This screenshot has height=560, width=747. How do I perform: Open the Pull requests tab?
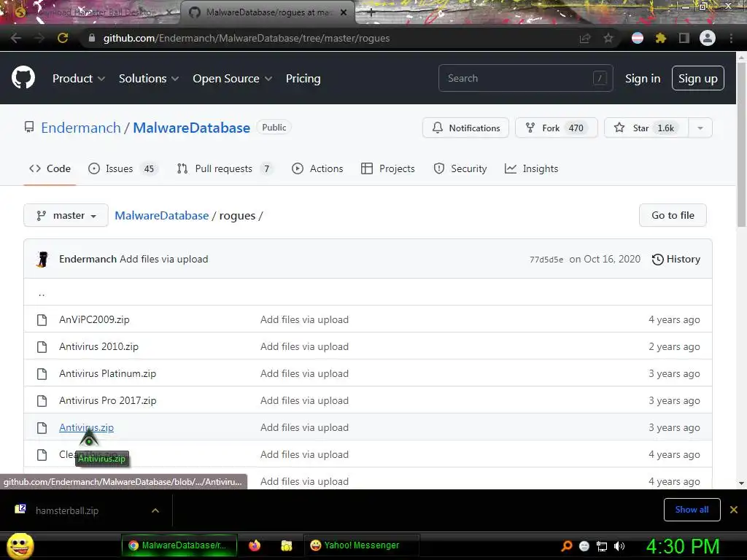pyautogui.click(x=225, y=168)
